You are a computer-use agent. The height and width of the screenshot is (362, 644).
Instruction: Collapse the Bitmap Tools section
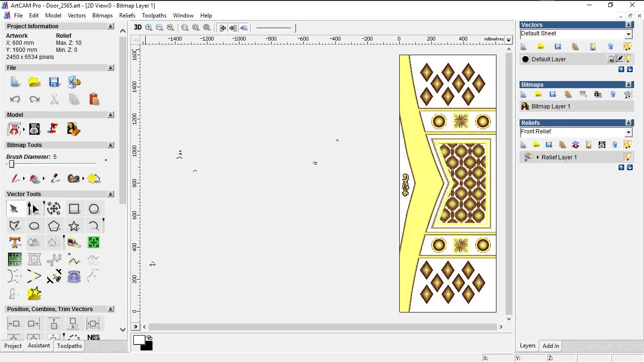[111, 145]
